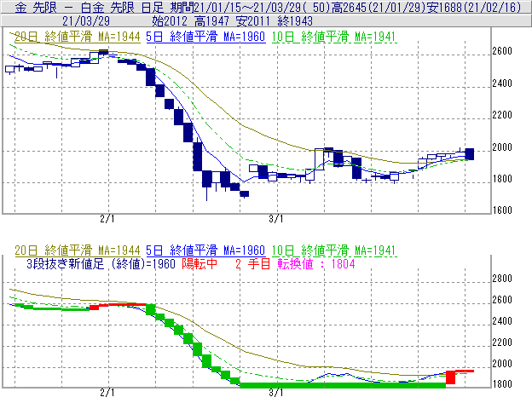The height and width of the screenshot is (403, 532).
Task: Click the long green bar along the 1800 level
Action: point(343,385)
